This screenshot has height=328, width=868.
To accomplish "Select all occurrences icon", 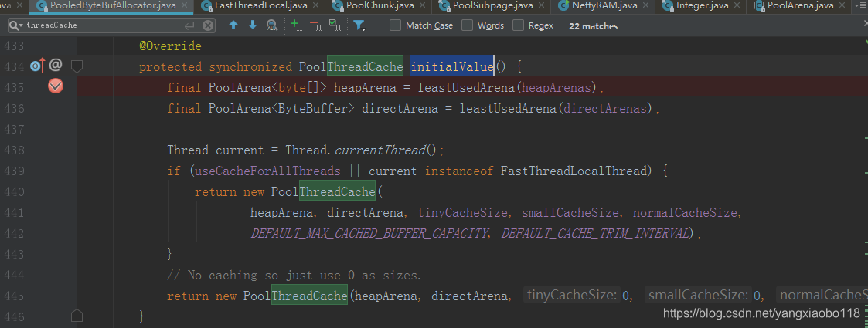I will (335, 25).
